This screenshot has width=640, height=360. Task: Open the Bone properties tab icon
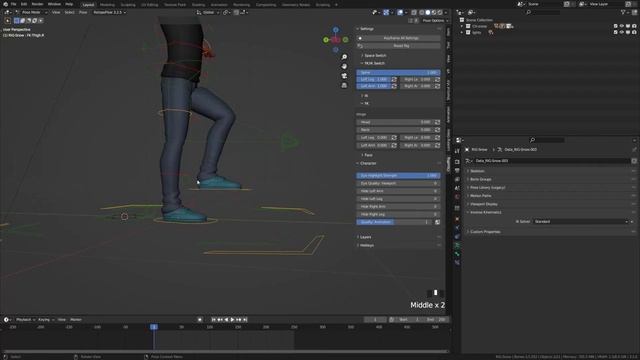[x=457, y=254]
